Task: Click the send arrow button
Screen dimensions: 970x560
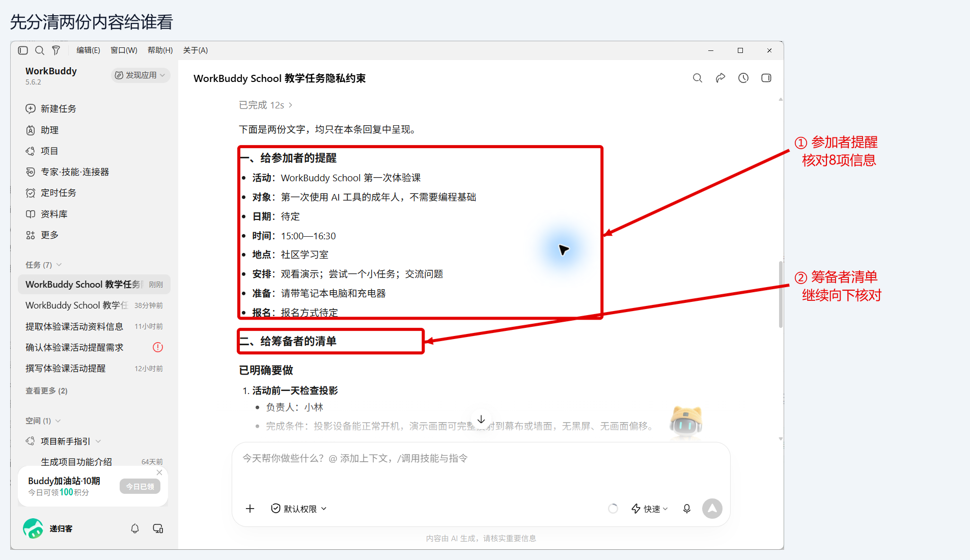Action: coord(712,509)
